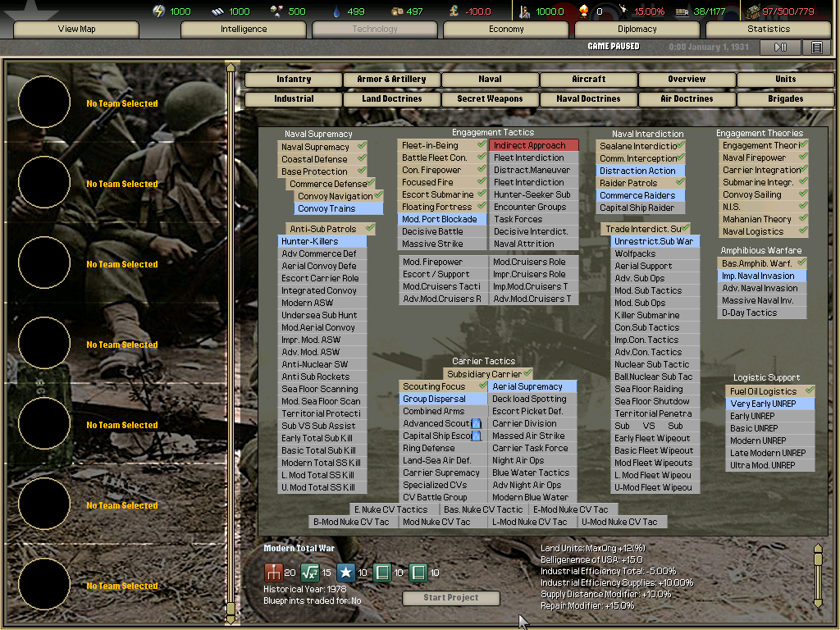Click the oil droplet resource icon
840x630 pixels.
[337, 11]
